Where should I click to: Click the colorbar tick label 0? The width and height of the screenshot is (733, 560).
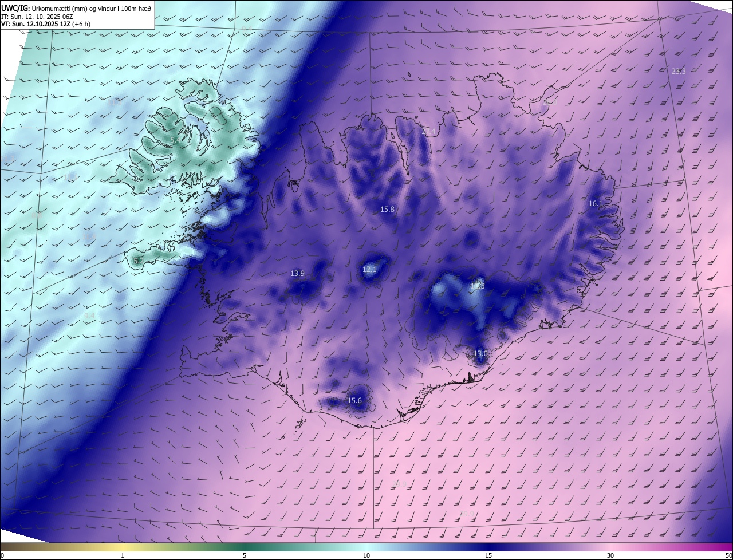[x=2, y=555]
